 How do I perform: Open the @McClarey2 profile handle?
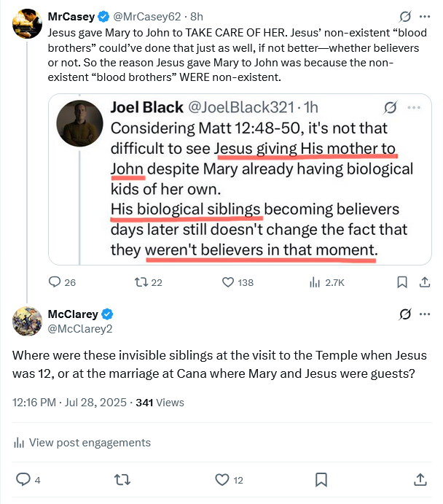tap(80, 330)
